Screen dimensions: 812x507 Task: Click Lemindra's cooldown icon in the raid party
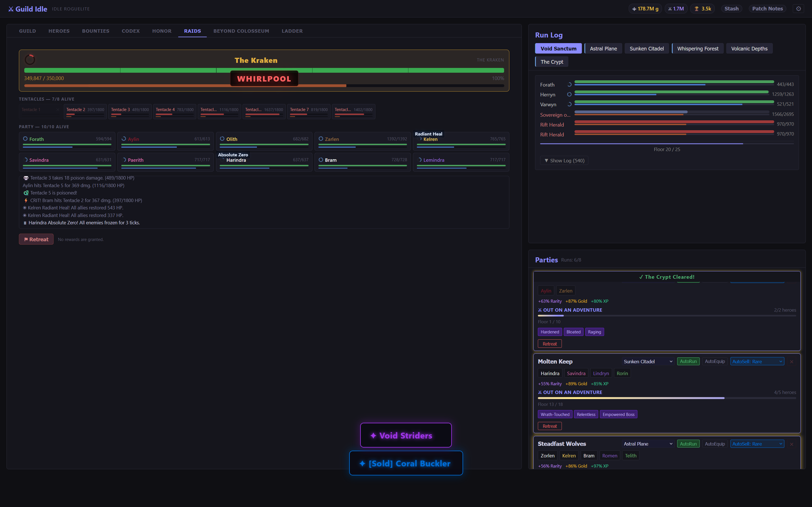(x=419, y=160)
